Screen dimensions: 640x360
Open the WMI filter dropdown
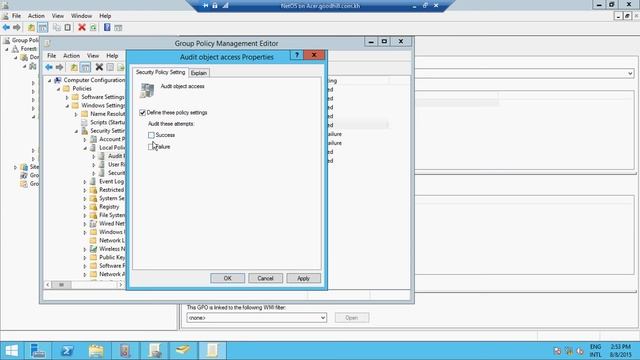[322, 318]
